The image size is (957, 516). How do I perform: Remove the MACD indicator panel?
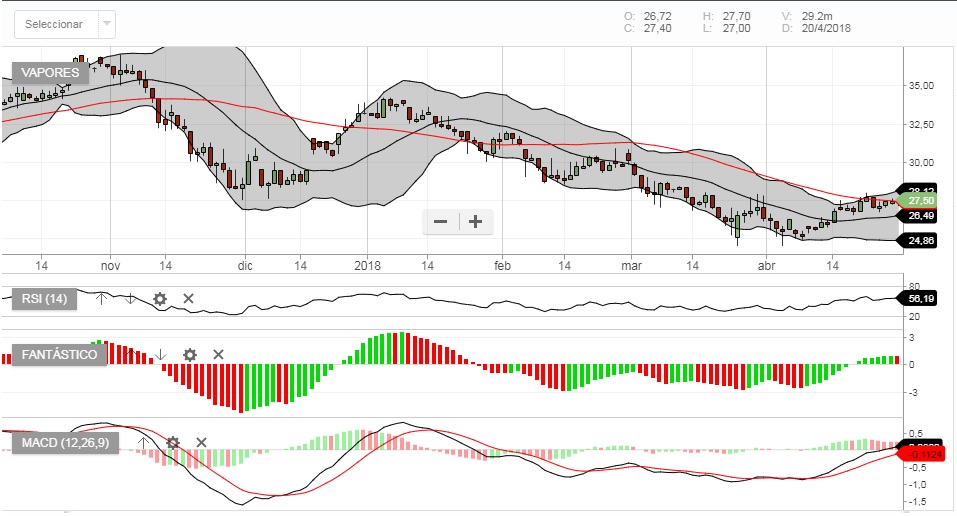[201, 442]
